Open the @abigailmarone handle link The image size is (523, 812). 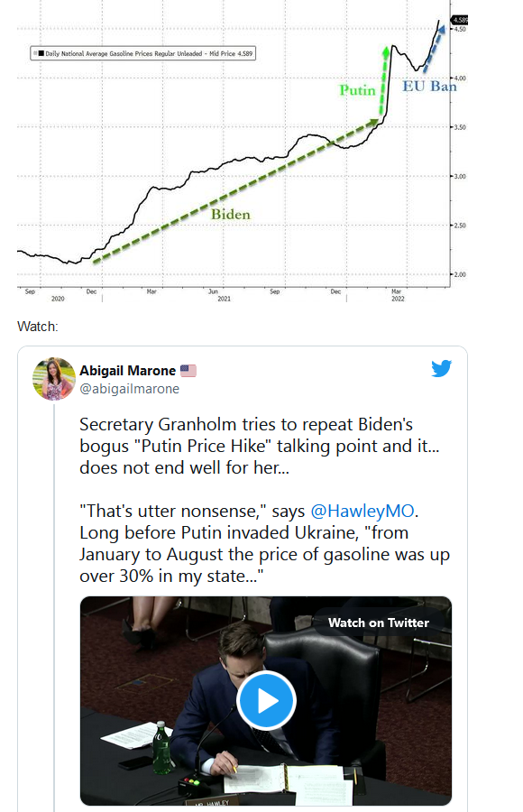click(130, 389)
